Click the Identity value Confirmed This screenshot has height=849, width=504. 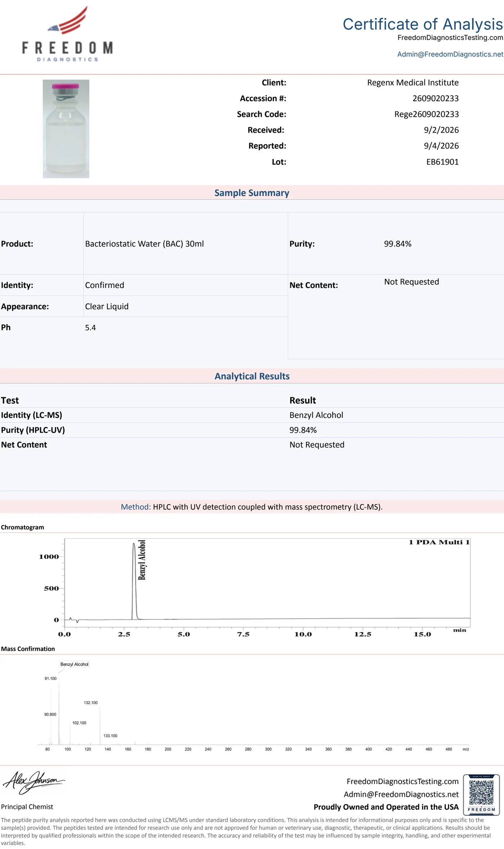(104, 285)
